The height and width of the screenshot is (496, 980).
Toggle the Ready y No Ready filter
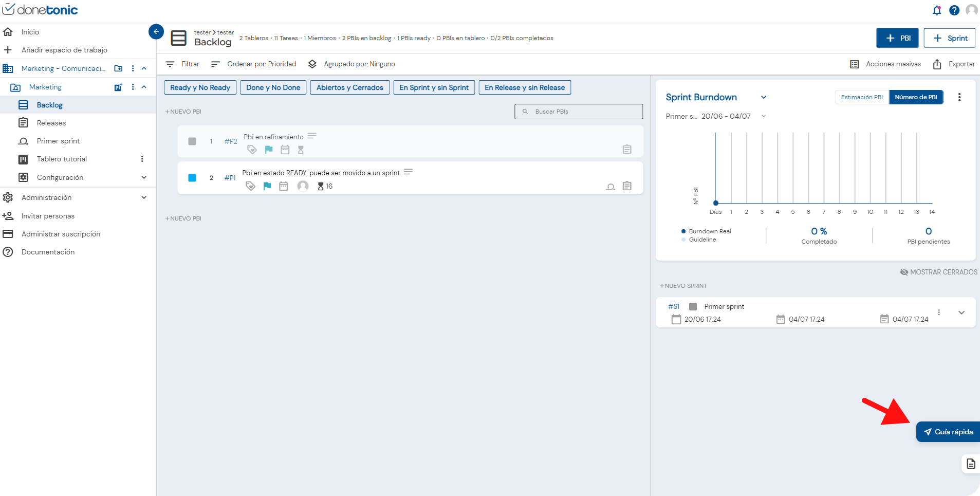(x=200, y=87)
